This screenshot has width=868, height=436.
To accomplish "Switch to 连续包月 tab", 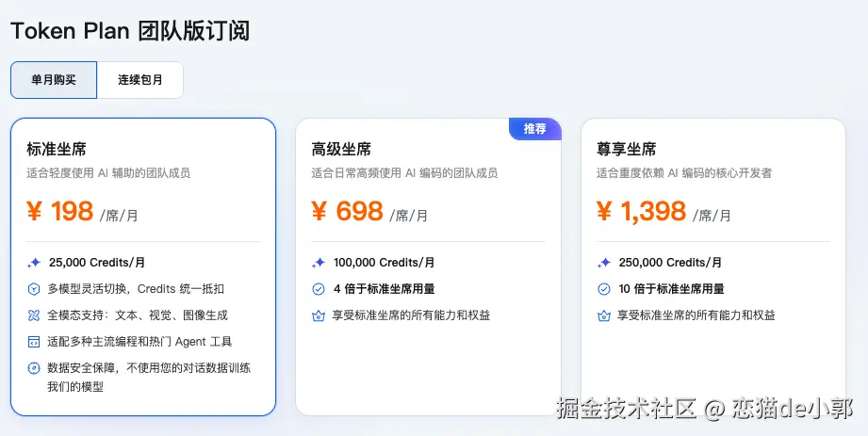I will pos(139,80).
